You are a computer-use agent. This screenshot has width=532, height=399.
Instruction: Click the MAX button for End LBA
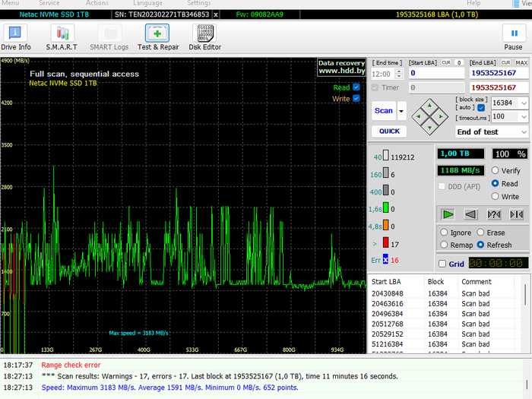pyautogui.click(x=521, y=63)
